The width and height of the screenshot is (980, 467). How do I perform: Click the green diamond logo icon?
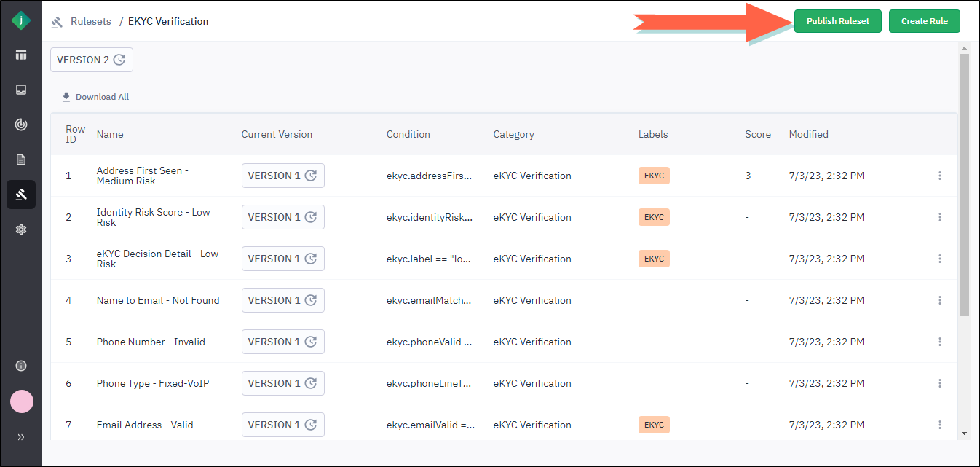pyautogui.click(x=21, y=20)
